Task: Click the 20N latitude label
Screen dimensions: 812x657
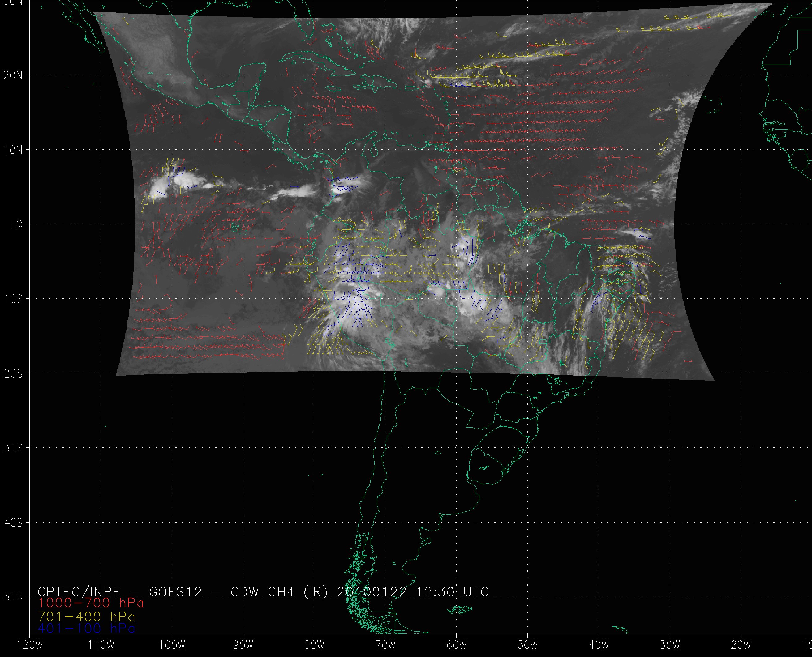Action: coord(13,75)
